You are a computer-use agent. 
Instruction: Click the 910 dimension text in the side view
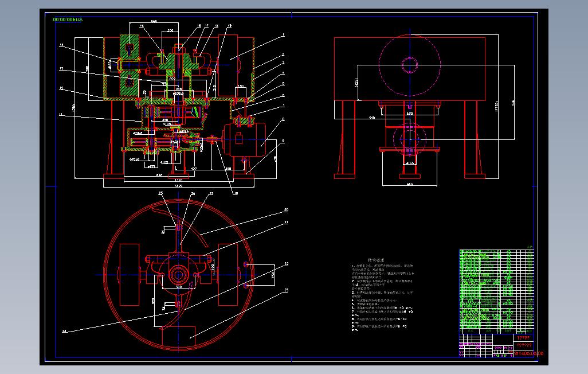tap(371, 118)
